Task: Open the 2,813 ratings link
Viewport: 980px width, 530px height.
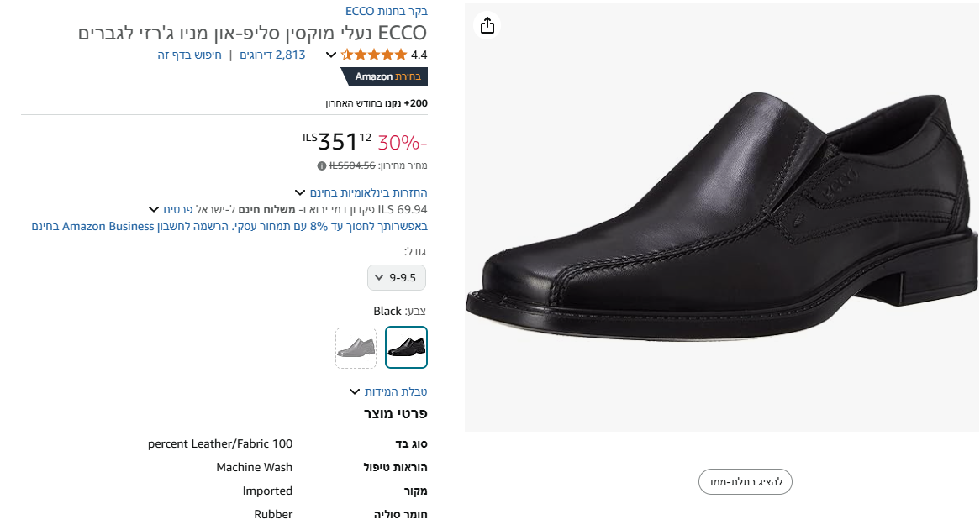Action: [x=271, y=55]
